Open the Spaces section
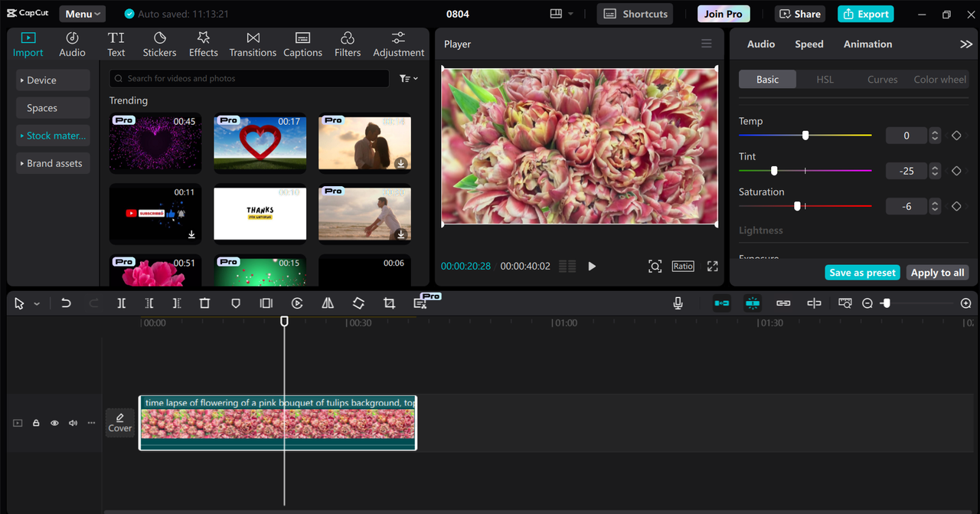The image size is (980, 514). (53, 108)
